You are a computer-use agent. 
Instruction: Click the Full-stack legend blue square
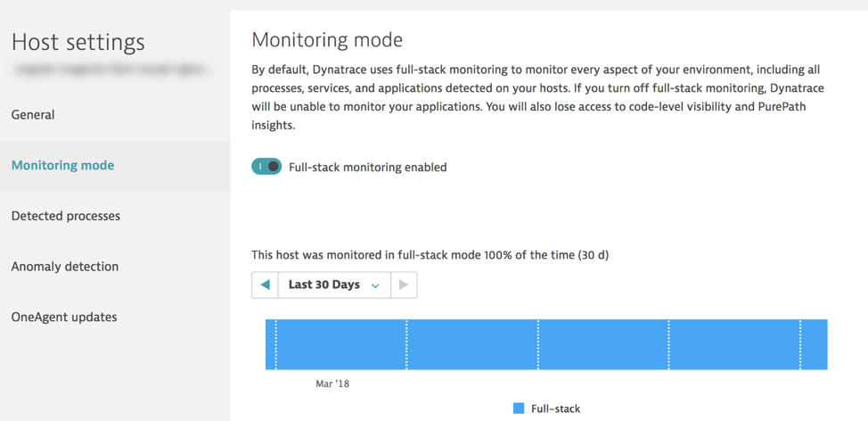[519, 409]
